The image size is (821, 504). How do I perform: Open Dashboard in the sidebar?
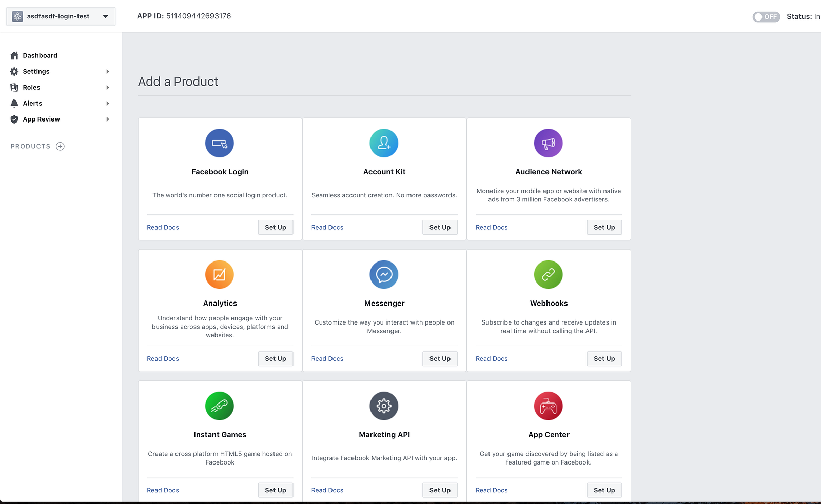coord(40,55)
